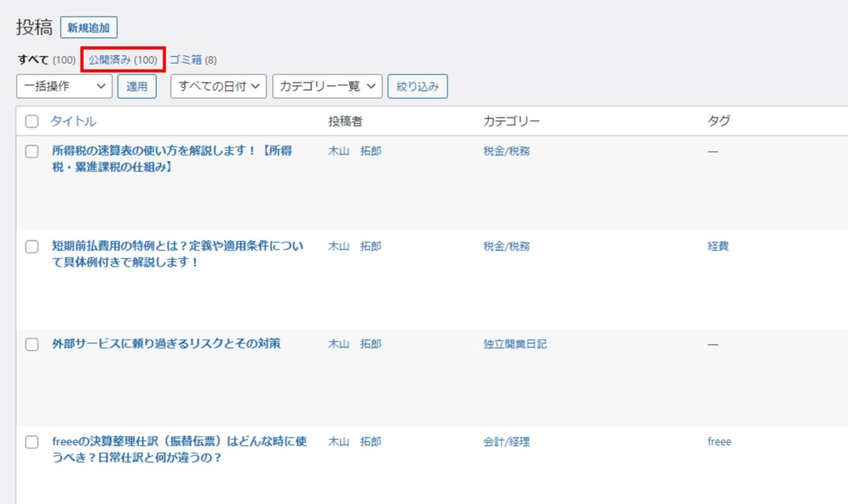Screen dimensions: 848x504
Task: Select the すべて (100) view
Action: [46, 60]
